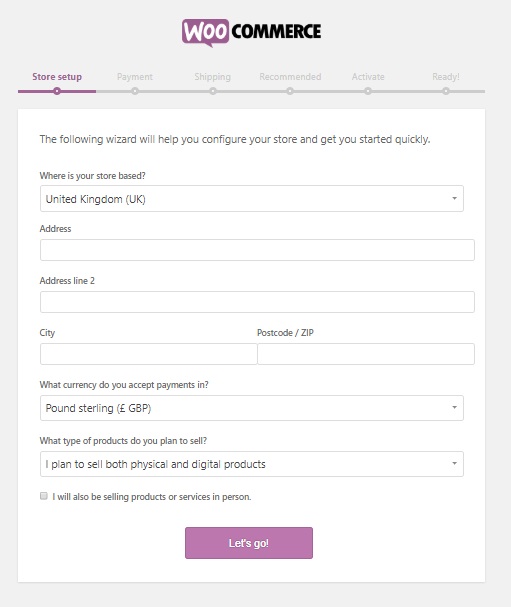The height and width of the screenshot is (607, 511).
Task: Click into the Postcode / ZIP field
Action: (x=366, y=354)
